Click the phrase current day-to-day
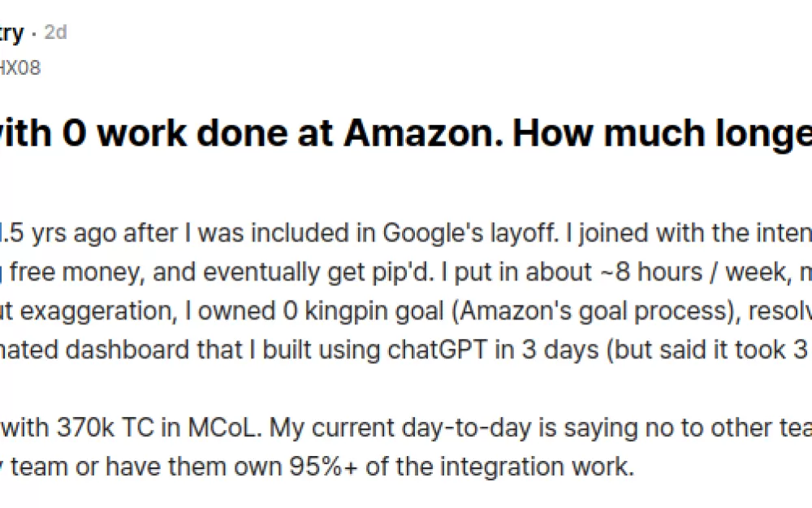 click(421, 428)
